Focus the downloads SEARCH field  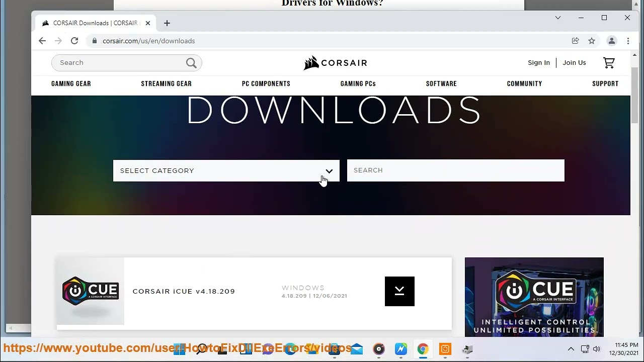pos(456,170)
